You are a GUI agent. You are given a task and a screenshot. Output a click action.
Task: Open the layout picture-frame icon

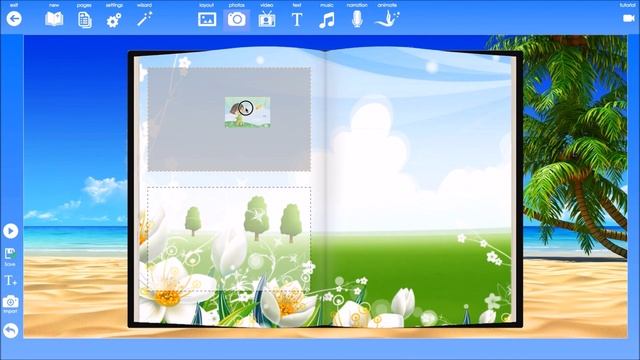click(x=207, y=19)
